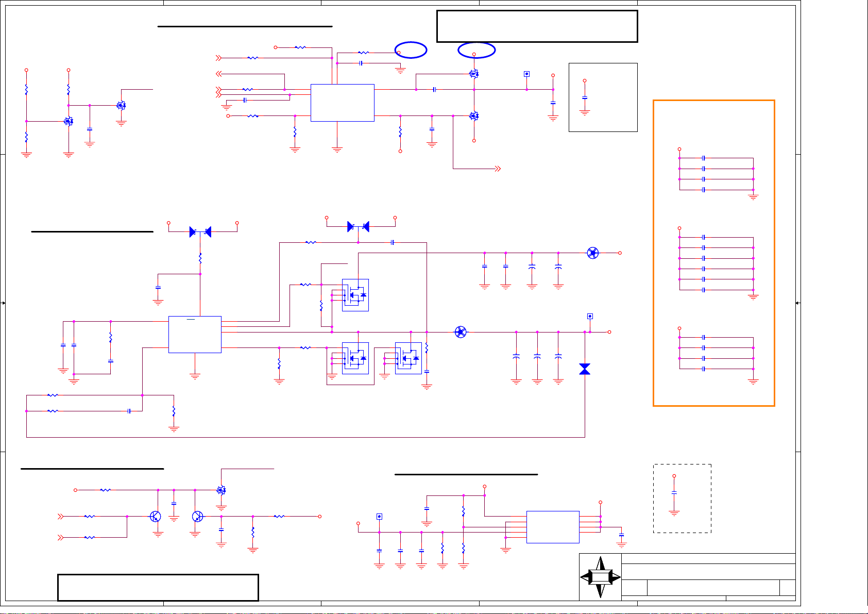Click the square test point in top circuit
The width and height of the screenshot is (868, 614).
pos(526,74)
